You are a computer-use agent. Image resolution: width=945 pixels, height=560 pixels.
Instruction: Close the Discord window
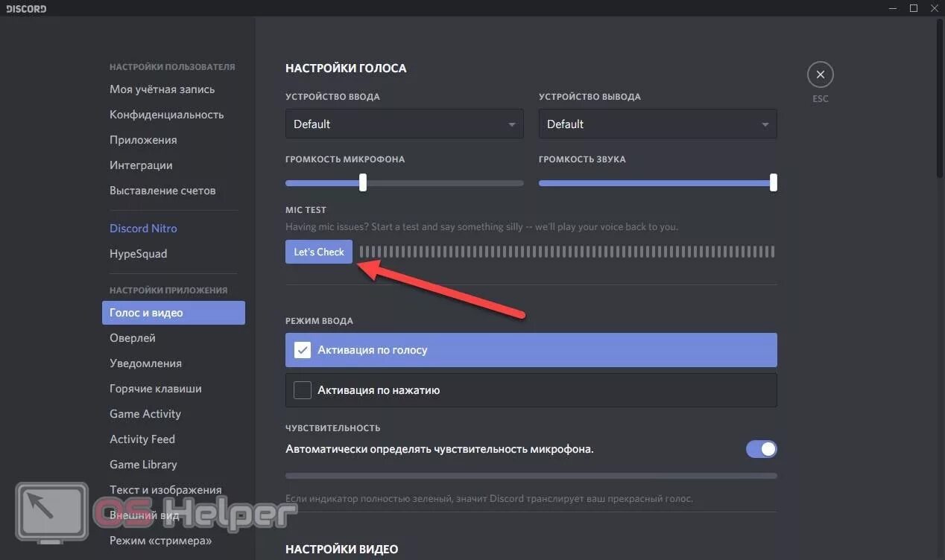pos(934,8)
